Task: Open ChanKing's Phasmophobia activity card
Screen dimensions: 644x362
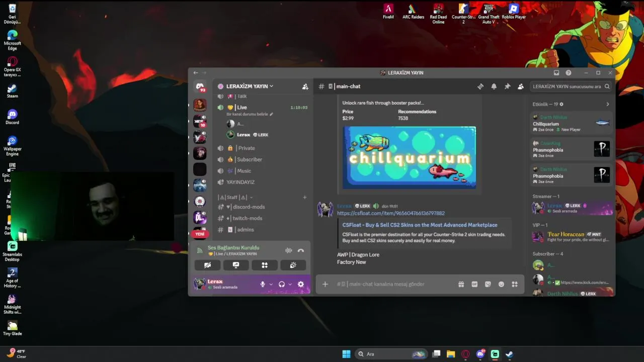Action: [x=572, y=149]
